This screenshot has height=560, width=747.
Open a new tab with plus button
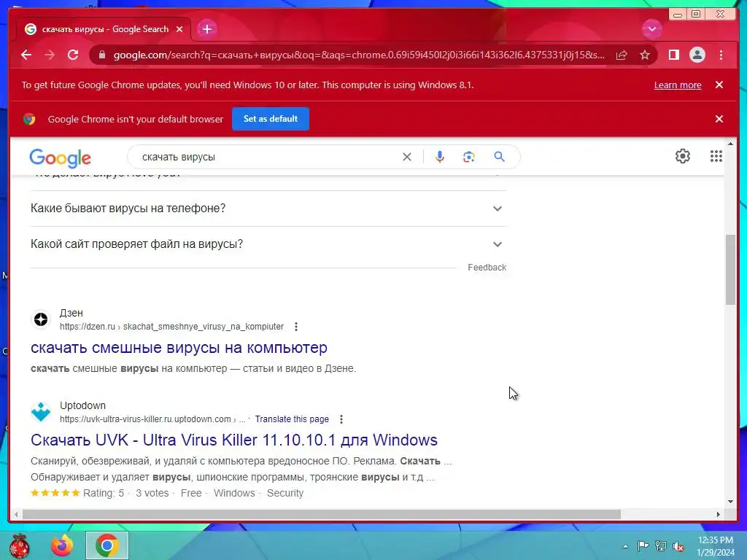click(x=206, y=29)
